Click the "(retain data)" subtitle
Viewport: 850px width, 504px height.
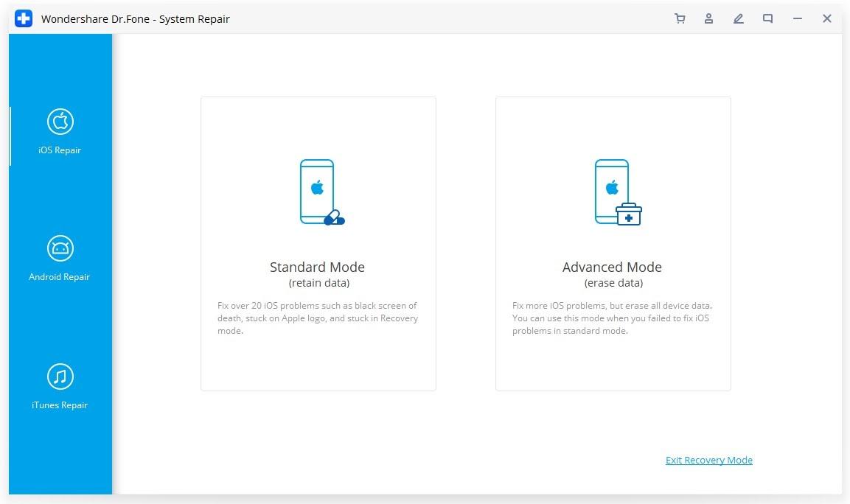(318, 283)
